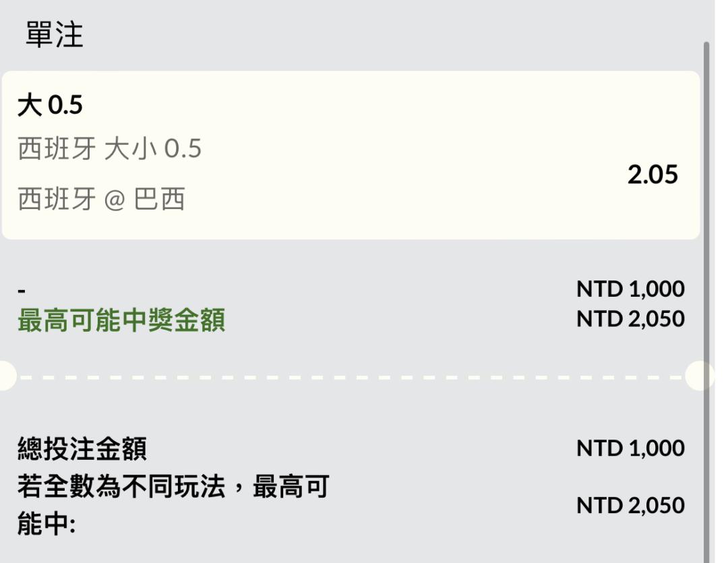The width and height of the screenshot is (728, 563).
Task: Click the right circular notch of divider
Action: pyautogui.click(x=700, y=376)
